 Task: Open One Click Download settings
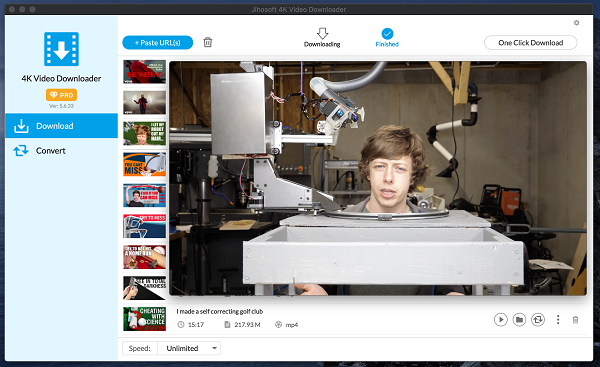(x=530, y=42)
